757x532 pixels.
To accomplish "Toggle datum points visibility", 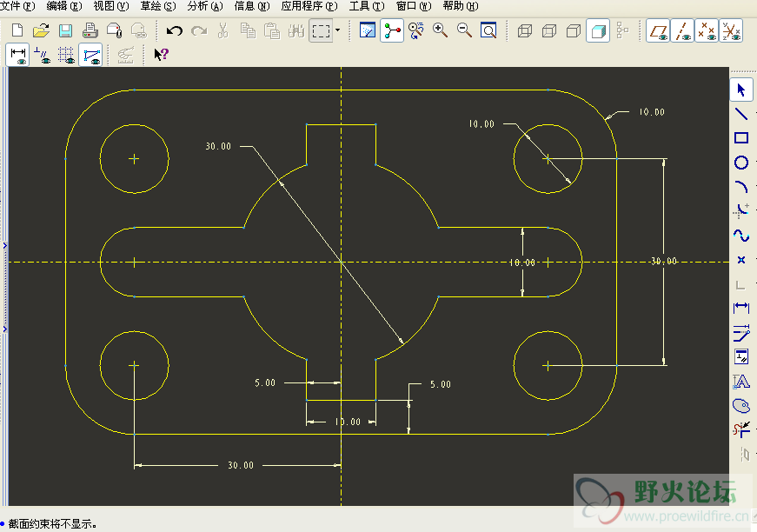I will coord(707,31).
